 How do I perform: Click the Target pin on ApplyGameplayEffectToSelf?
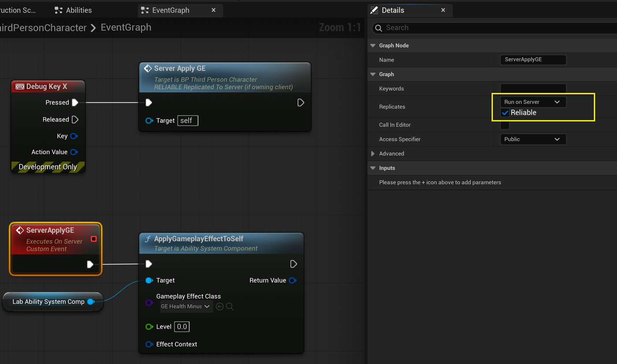149,280
